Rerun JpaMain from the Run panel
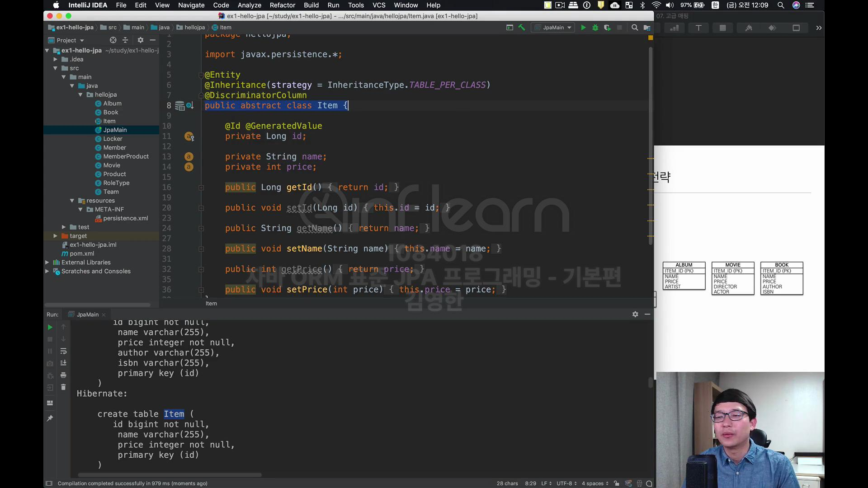This screenshot has height=488, width=868. pyautogui.click(x=50, y=327)
